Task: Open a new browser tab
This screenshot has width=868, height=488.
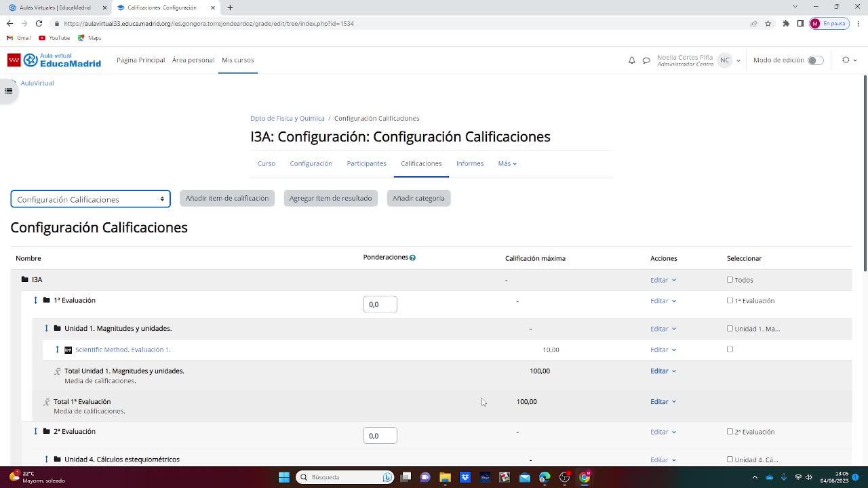Action: tap(230, 7)
